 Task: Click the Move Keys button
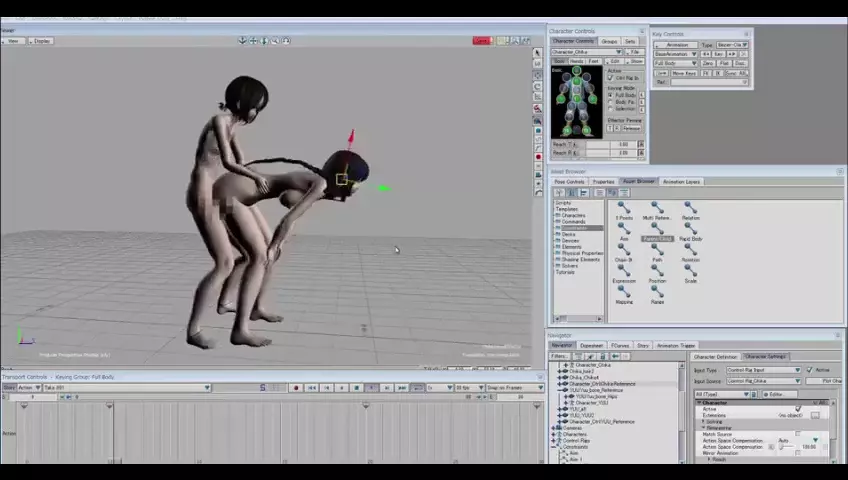pyautogui.click(x=684, y=73)
